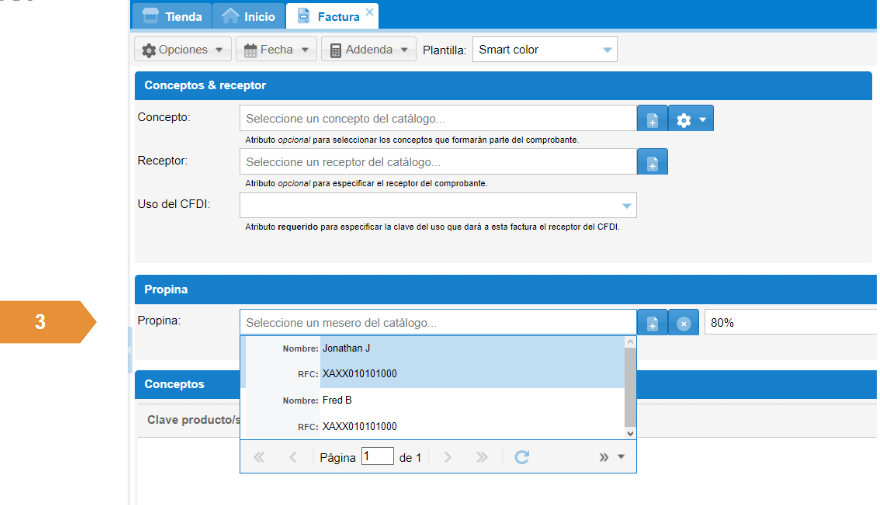Refresh the waiter catalog list

521,457
